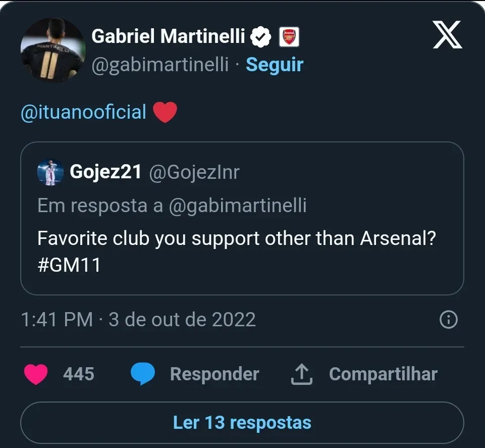The image size is (485, 448).
Task: Click the tweet info circle icon
Action: click(x=449, y=320)
